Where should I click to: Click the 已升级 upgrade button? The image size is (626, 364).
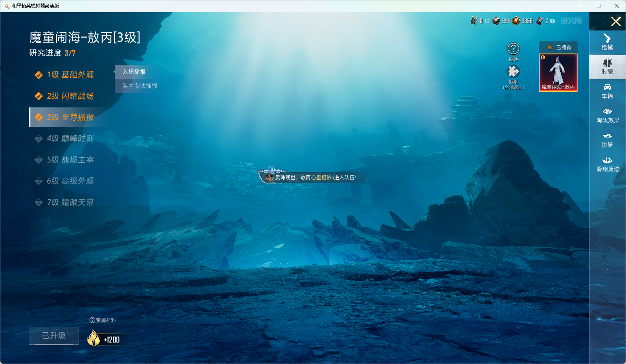tap(54, 335)
